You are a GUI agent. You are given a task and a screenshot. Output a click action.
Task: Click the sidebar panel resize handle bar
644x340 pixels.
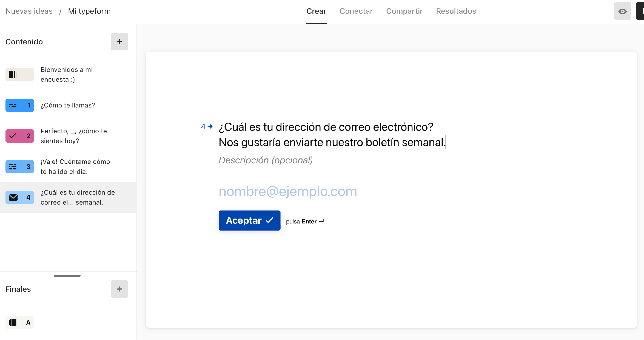point(67,276)
